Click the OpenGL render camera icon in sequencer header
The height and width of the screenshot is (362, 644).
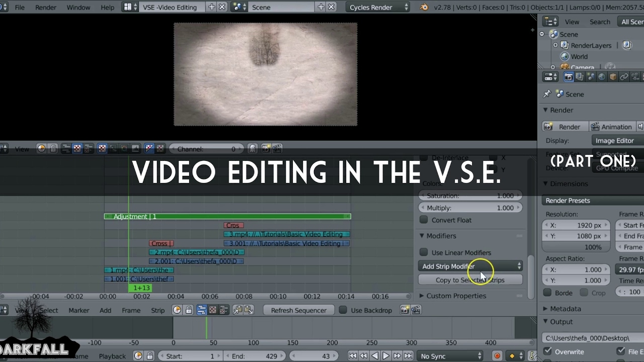[405, 310]
